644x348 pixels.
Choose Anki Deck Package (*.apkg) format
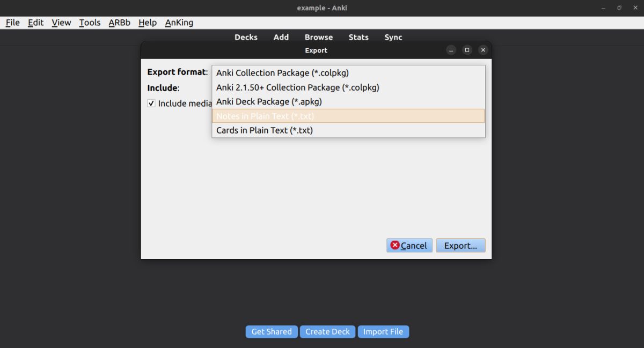point(348,101)
